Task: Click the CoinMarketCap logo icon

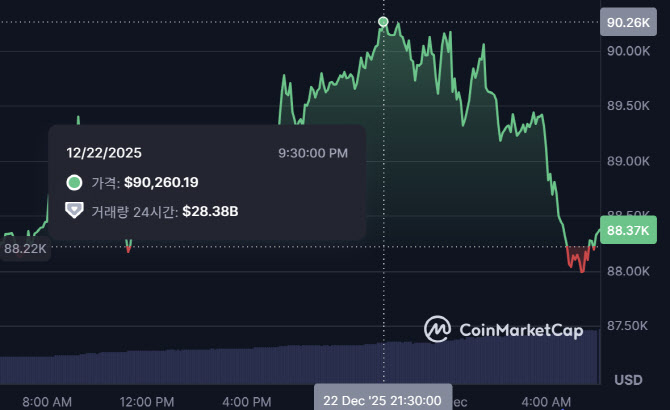Action: tap(437, 329)
